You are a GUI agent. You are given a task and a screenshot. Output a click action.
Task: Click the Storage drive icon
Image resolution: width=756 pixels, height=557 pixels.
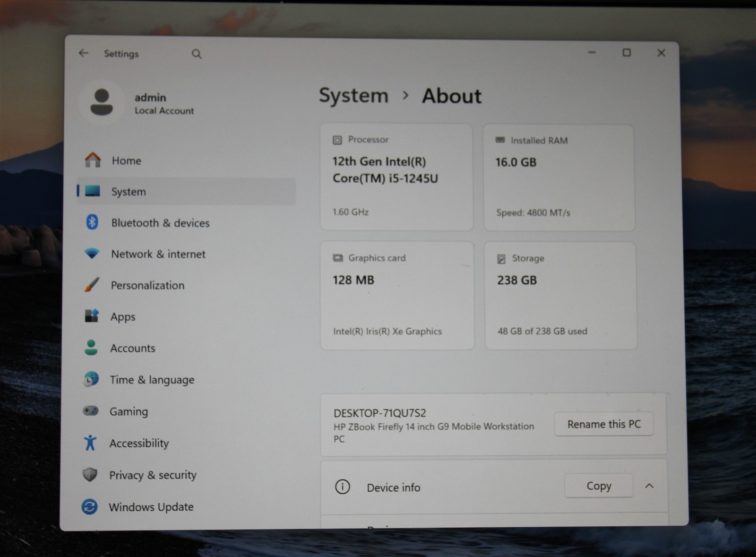pos(501,259)
